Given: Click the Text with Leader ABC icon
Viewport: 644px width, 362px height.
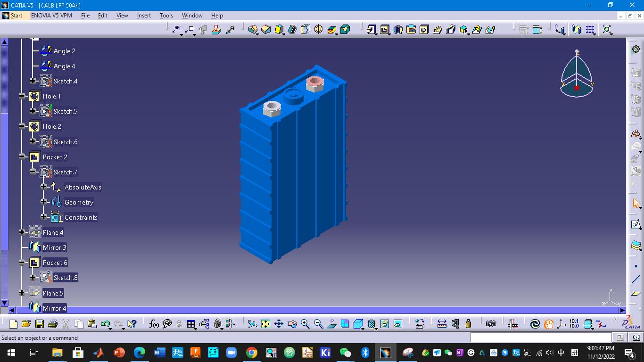Looking at the screenshot, I should [x=177, y=30].
